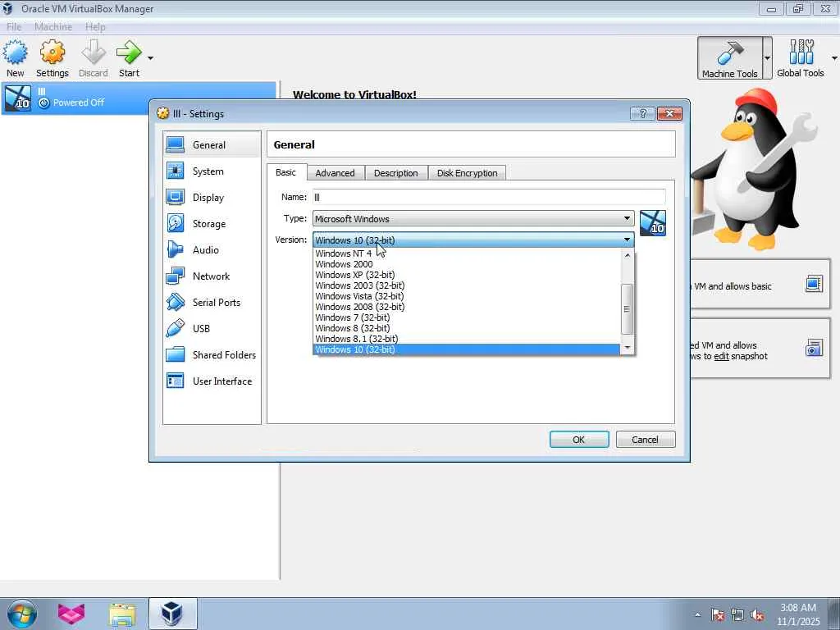This screenshot has width=840, height=630.
Task: Click the version list scroll up arrow
Action: pos(628,256)
